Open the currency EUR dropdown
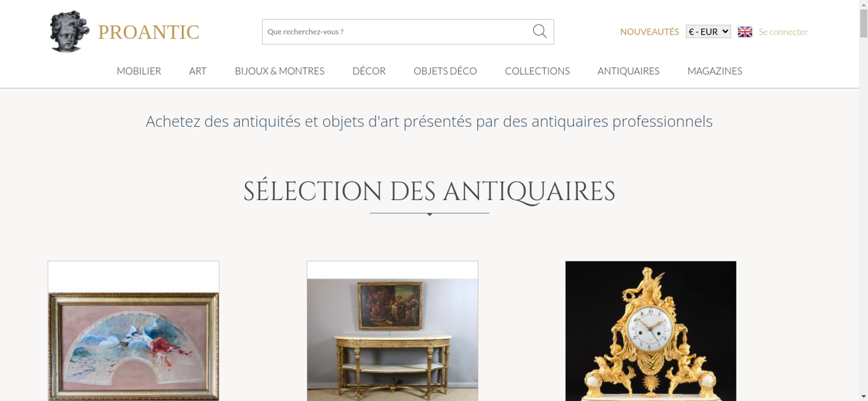 tap(708, 32)
